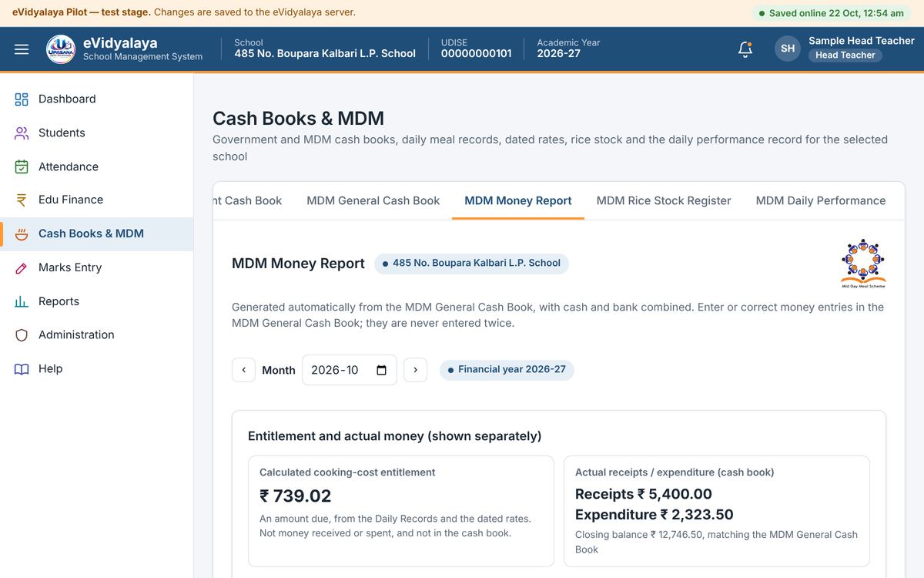This screenshot has width=924, height=578.
Task: Open the SH user avatar
Action: click(788, 49)
